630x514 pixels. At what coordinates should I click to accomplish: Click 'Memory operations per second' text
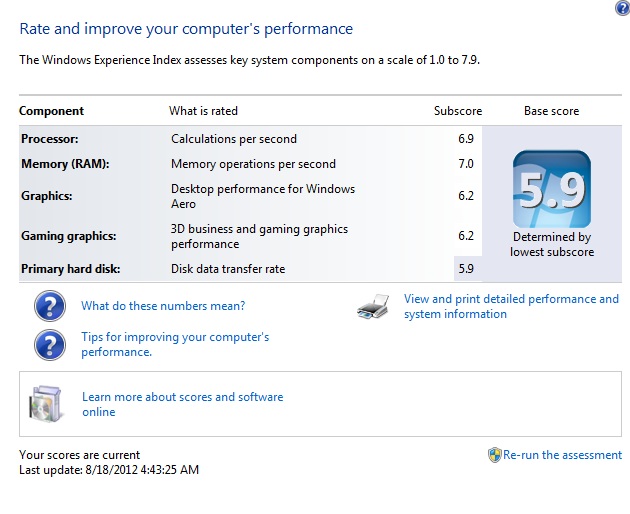[x=253, y=164]
